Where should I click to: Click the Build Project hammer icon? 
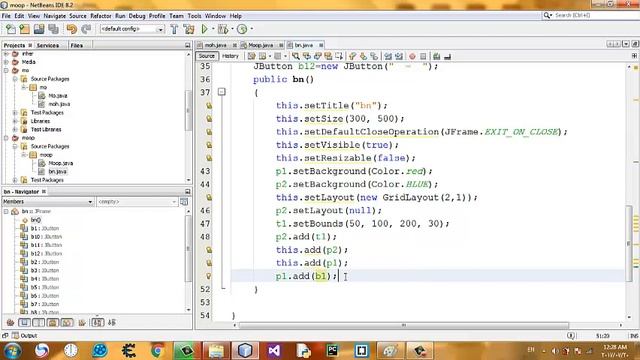coord(174,29)
